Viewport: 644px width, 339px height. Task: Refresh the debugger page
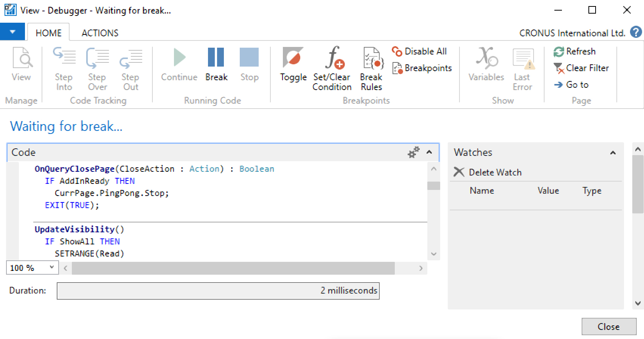[574, 51]
